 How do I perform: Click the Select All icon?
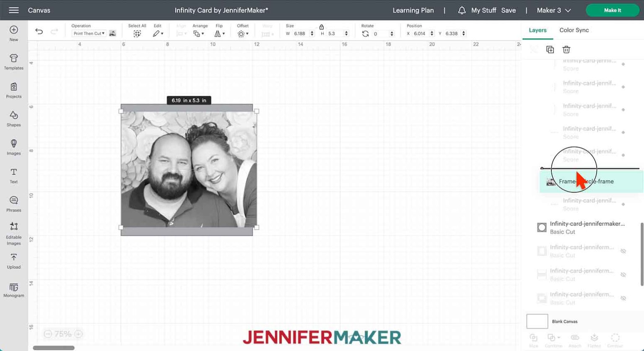coord(137,34)
